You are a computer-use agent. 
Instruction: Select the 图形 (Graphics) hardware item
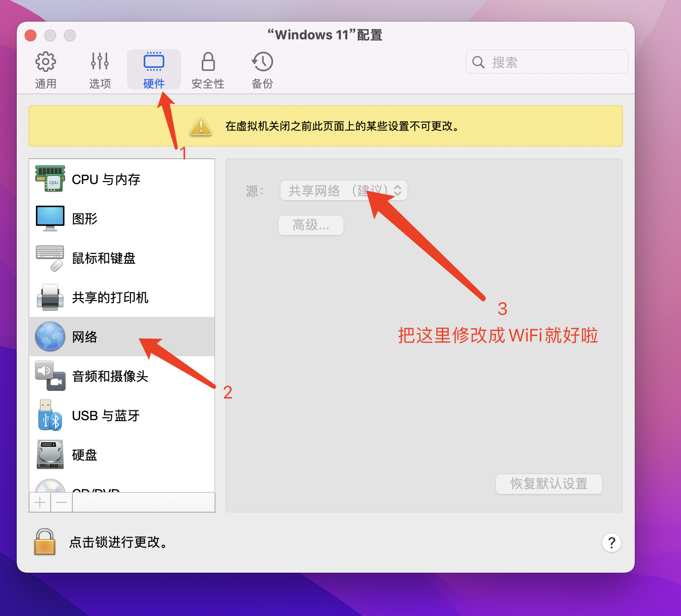[85, 218]
